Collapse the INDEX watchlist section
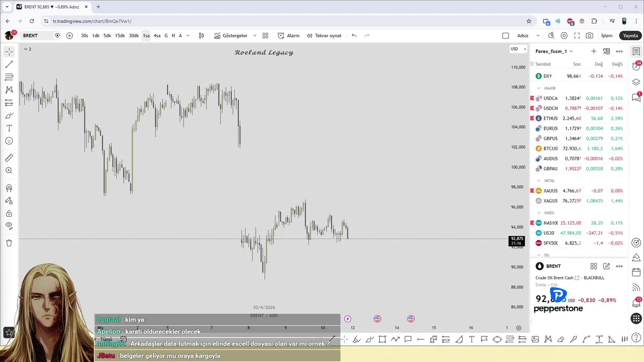 (539, 213)
